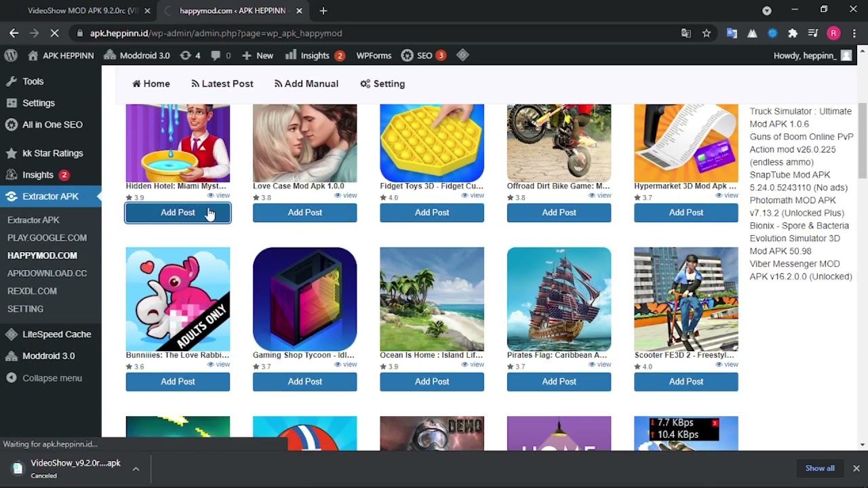Viewport: 868px width, 488px height.
Task: Open the New content menu
Action: [258, 56]
